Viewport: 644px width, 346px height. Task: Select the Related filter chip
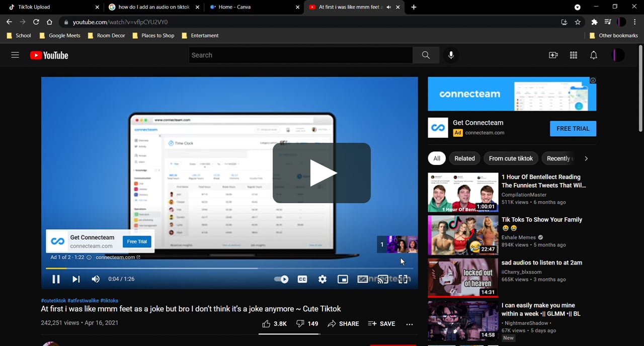[x=464, y=158]
